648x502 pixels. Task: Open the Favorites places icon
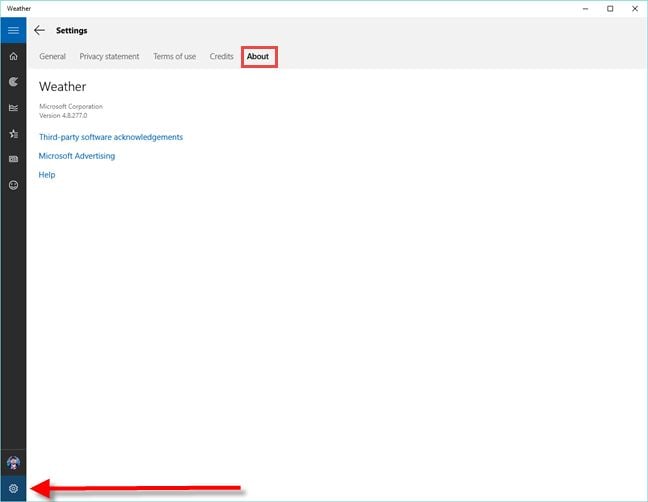coord(13,134)
